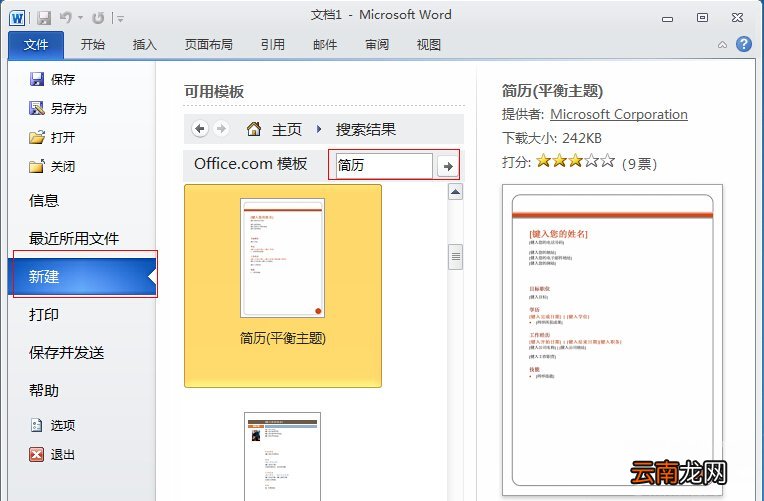The height and width of the screenshot is (501, 764).
Task: Open the Undo history dropdown arrow
Action: [80, 19]
